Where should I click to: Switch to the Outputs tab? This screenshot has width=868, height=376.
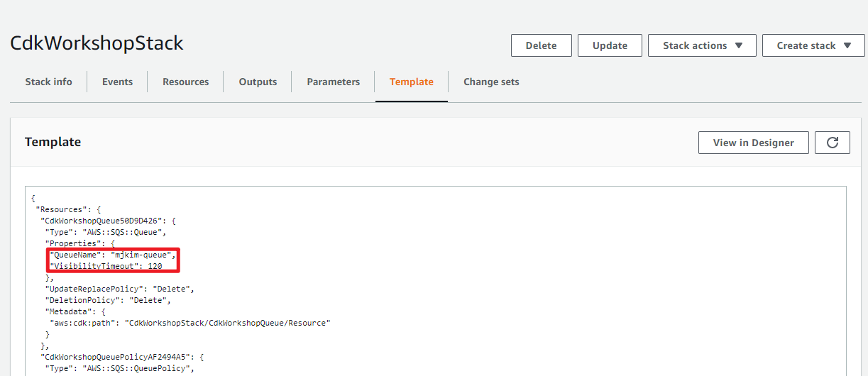(258, 82)
